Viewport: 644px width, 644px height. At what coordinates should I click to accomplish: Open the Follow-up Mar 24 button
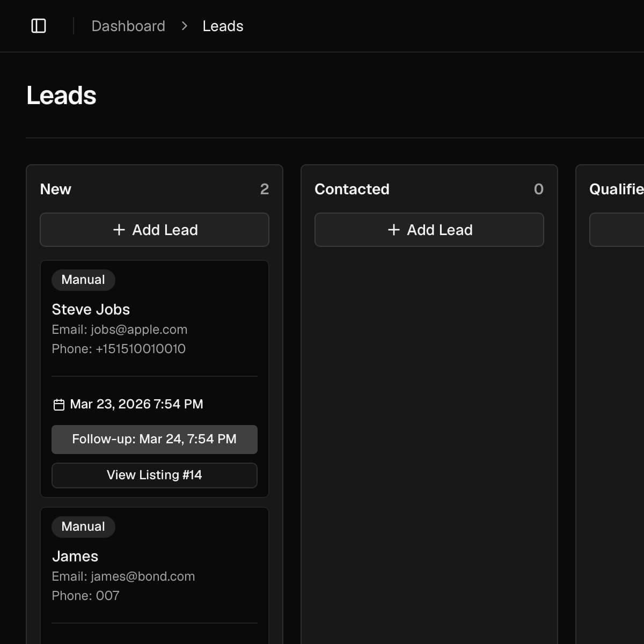155,439
